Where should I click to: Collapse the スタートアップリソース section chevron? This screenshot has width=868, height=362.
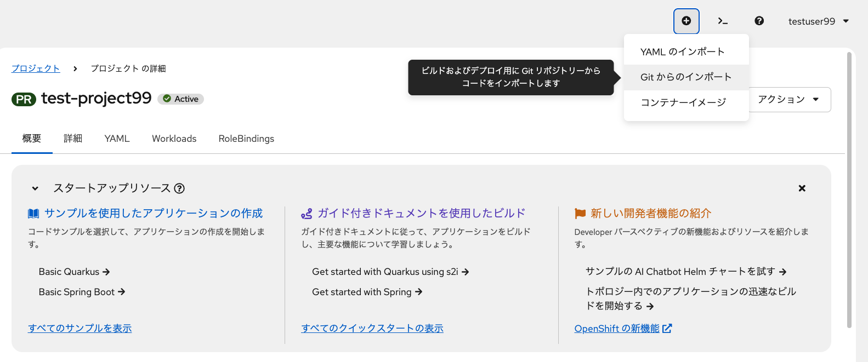[x=35, y=188]
